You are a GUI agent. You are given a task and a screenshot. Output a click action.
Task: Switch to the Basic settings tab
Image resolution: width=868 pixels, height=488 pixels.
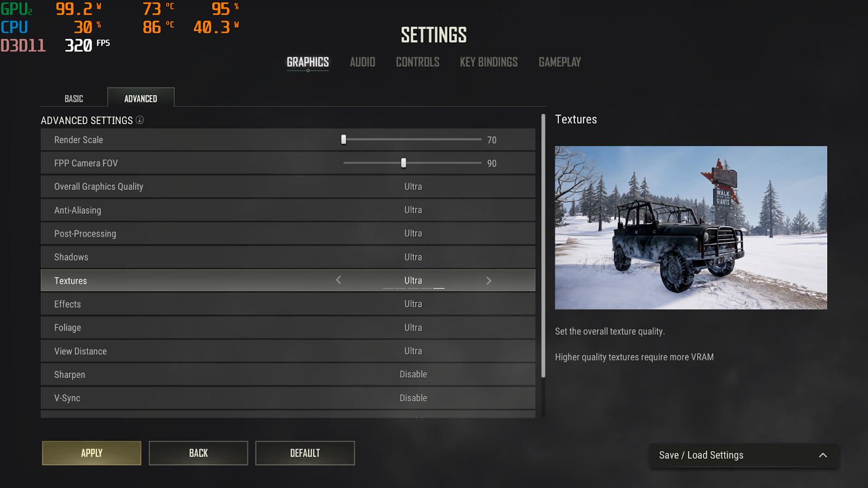coord(74,98)
